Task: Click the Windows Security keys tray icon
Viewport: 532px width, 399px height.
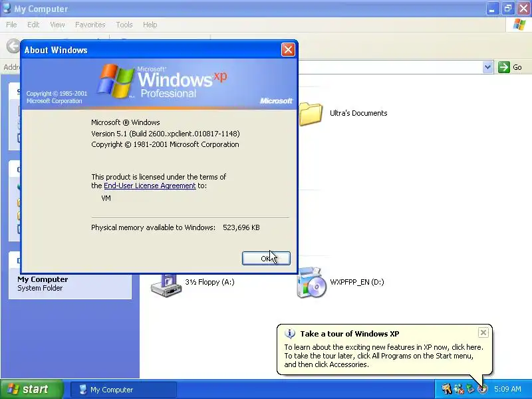Action: [446, 389]
